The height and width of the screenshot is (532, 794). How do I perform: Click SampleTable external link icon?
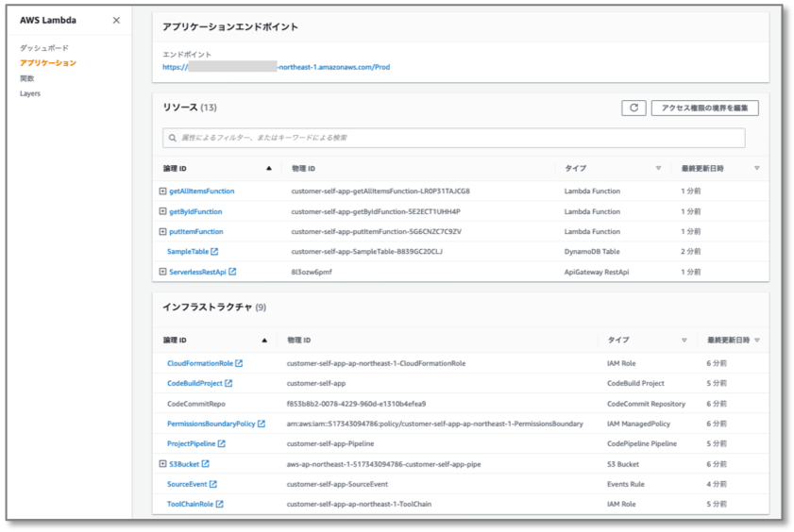pos(214,251)
